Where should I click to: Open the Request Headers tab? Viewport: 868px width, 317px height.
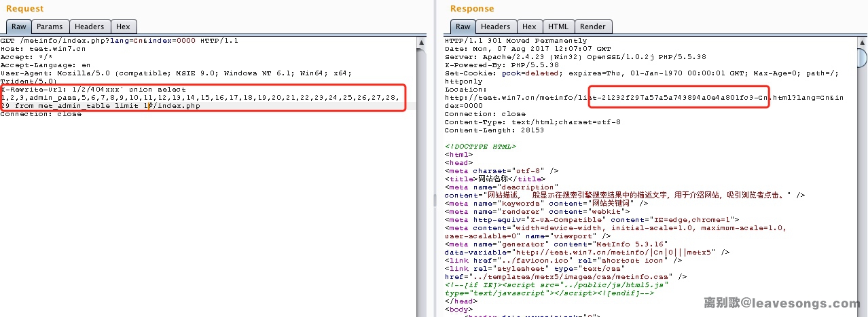click(90, 26)
